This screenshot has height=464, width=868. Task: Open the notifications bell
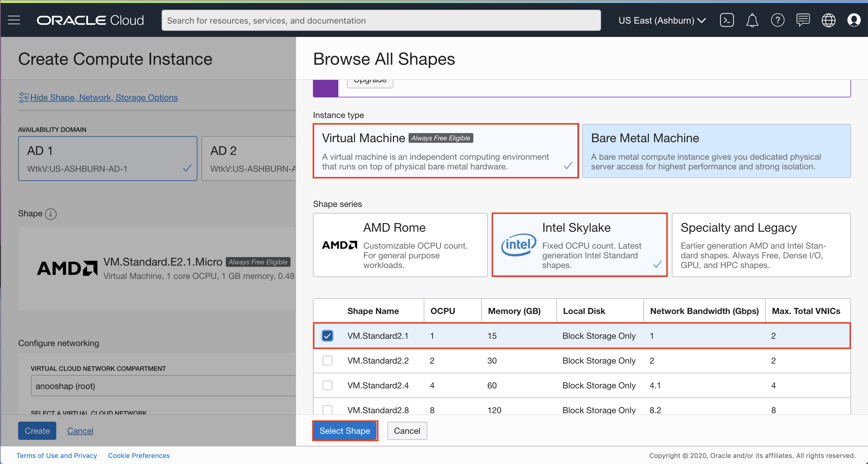click(752, 20)
